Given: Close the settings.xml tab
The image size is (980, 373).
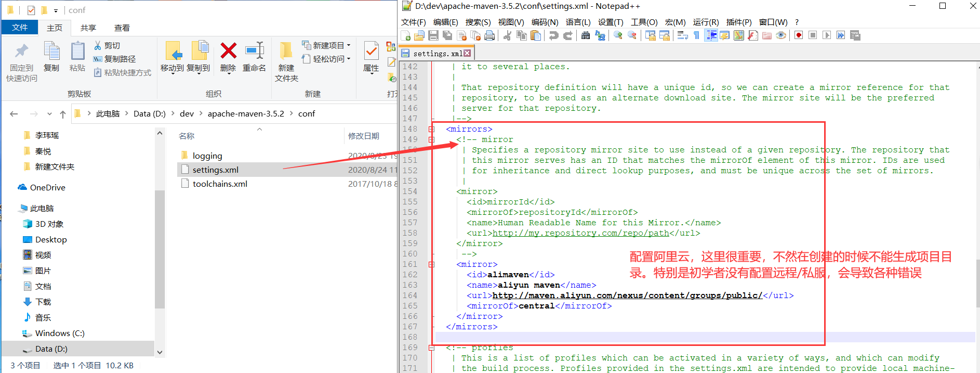Looking at the screenshot, I should pos(467,53).
